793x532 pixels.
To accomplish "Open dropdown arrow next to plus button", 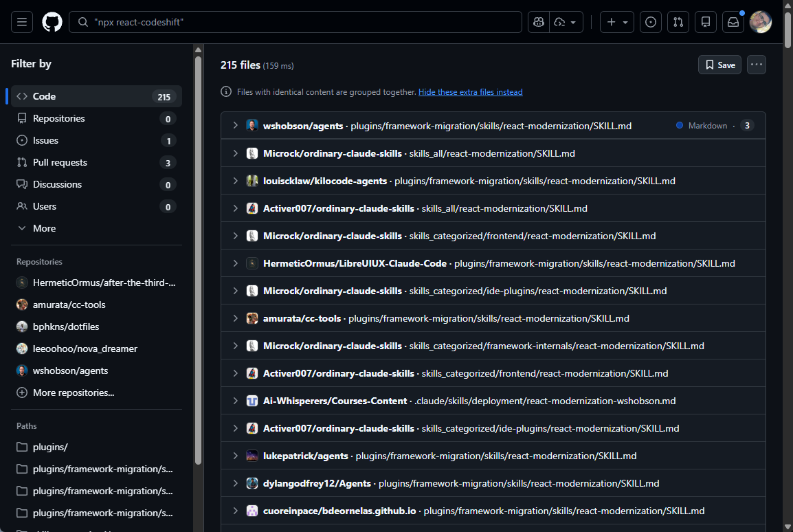I will 625,22.
